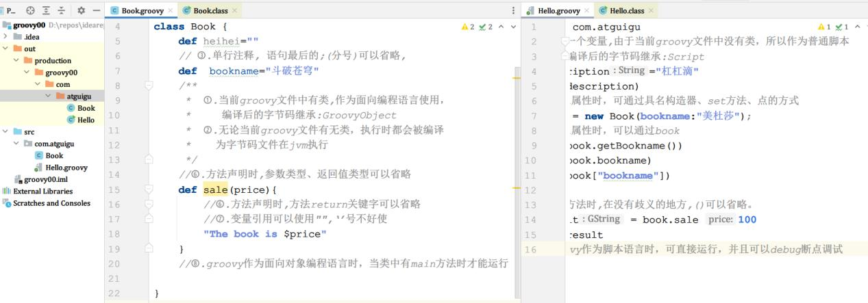Select opened file in Project tree
The width and height of the screenshot is (868, 303).
click(30, 11)
